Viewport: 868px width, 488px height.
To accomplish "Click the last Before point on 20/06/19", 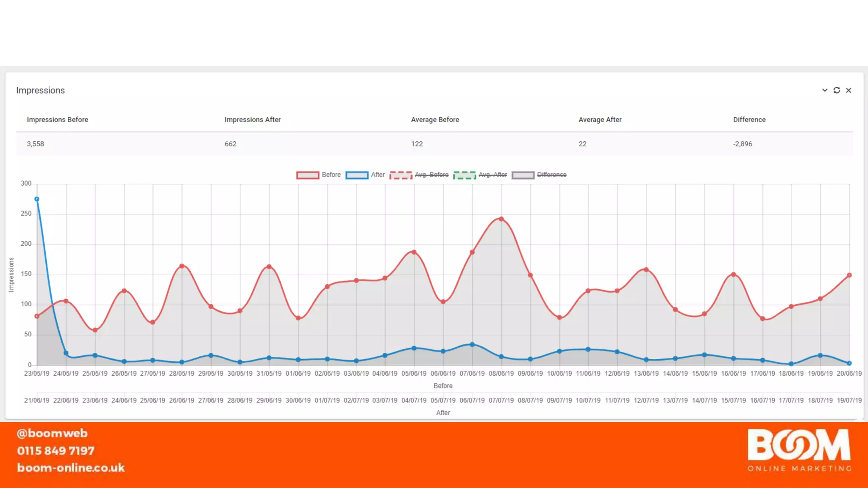I will click(849, 275).
